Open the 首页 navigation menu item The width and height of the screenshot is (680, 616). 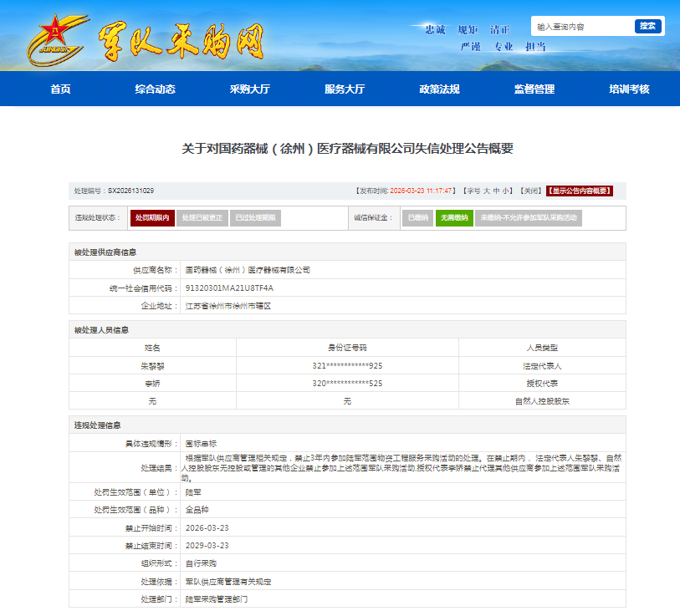[x=60, y=89]
